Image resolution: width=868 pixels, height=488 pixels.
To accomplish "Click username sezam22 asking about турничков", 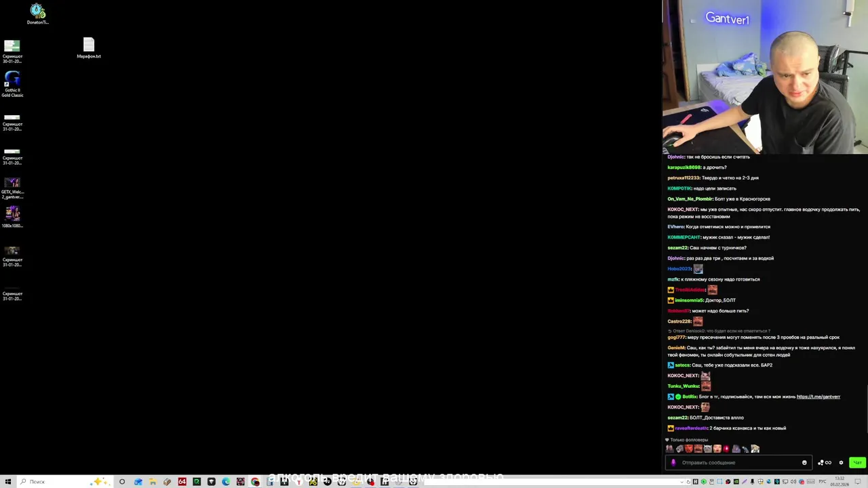I will (677, 247).
